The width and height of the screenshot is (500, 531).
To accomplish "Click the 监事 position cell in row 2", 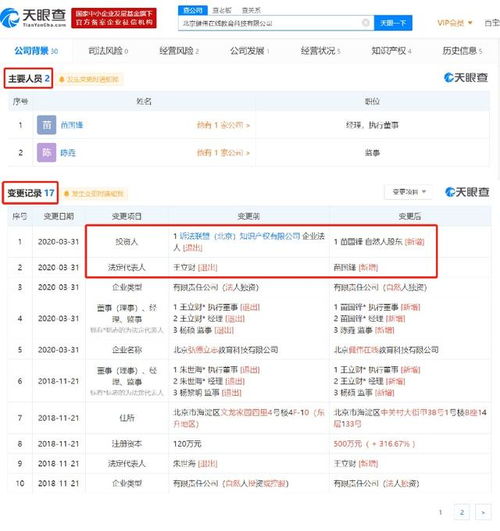I will pyautogui.click(x=372, y=153).
